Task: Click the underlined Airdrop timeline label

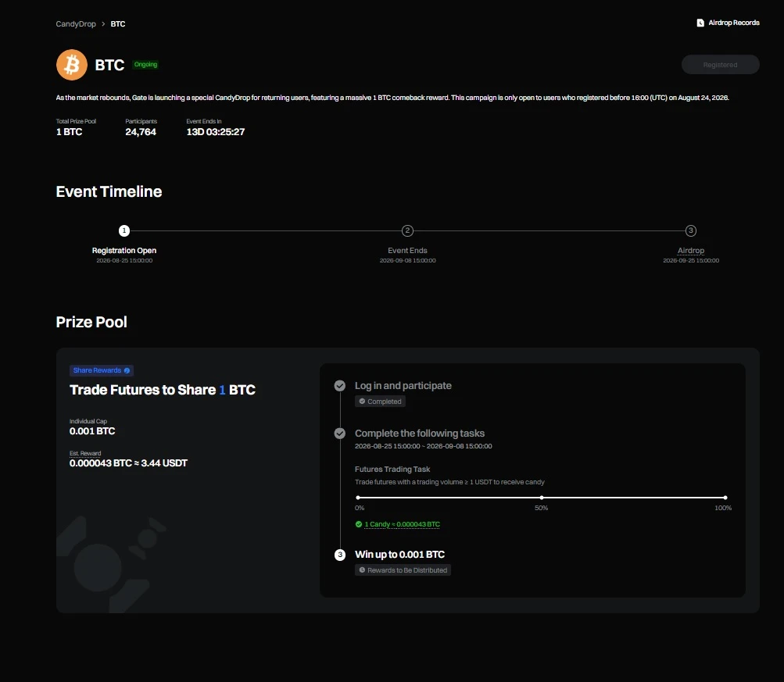Action: pos(690,250)
